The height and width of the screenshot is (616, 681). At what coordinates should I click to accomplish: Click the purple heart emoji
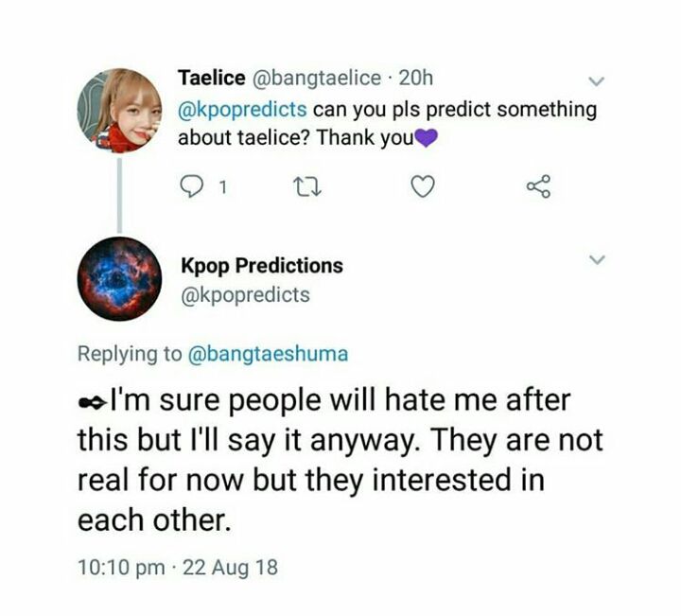coord(429,138)
